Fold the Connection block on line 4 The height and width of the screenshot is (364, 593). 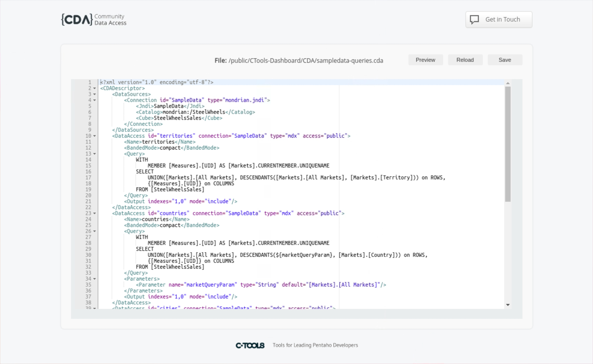(x=95, y=100)
